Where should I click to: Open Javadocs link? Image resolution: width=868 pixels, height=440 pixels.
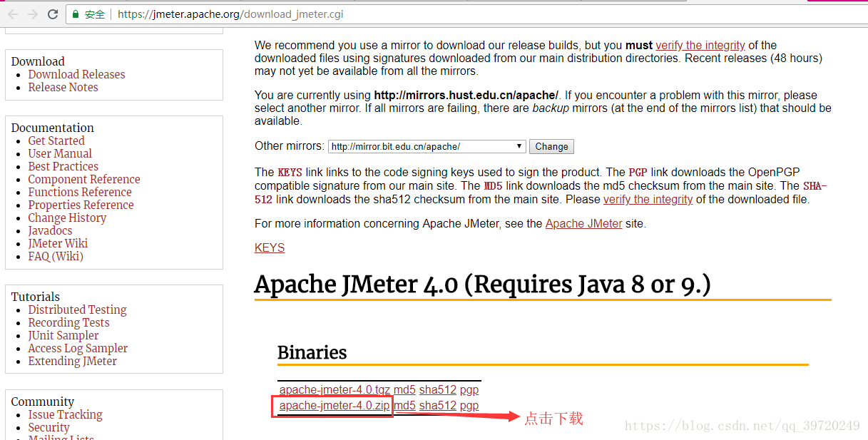click(x=50, y=230)
